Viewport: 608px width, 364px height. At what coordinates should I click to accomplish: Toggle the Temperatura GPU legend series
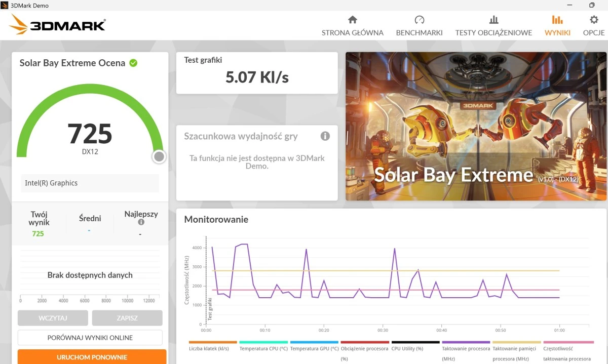(314, 348)
